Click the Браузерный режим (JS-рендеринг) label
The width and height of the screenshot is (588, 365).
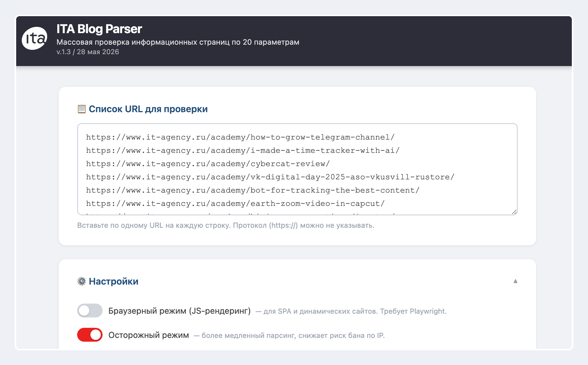pos(179,311)
